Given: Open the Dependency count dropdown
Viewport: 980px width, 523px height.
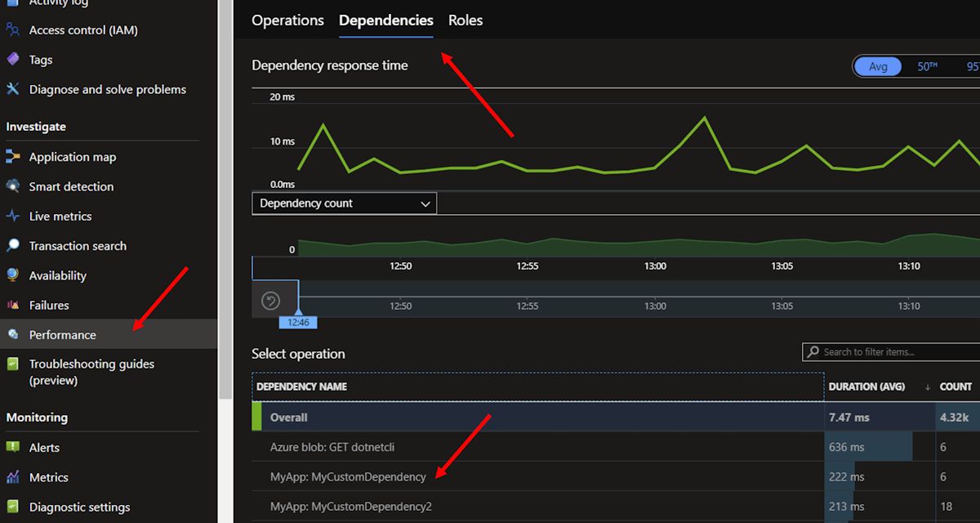Looking at the screenshot, I should pos(343,203).
